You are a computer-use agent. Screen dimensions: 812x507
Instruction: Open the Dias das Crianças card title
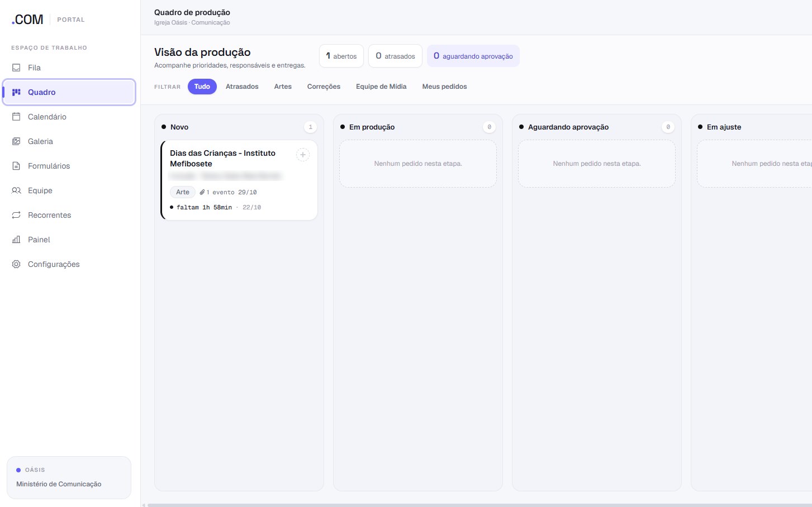point(222,159)
